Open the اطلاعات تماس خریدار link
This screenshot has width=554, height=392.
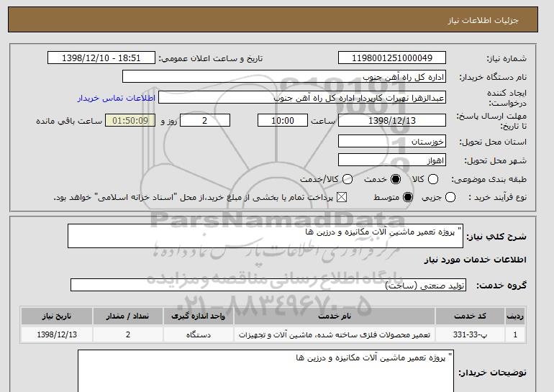[x=117, y=98]
